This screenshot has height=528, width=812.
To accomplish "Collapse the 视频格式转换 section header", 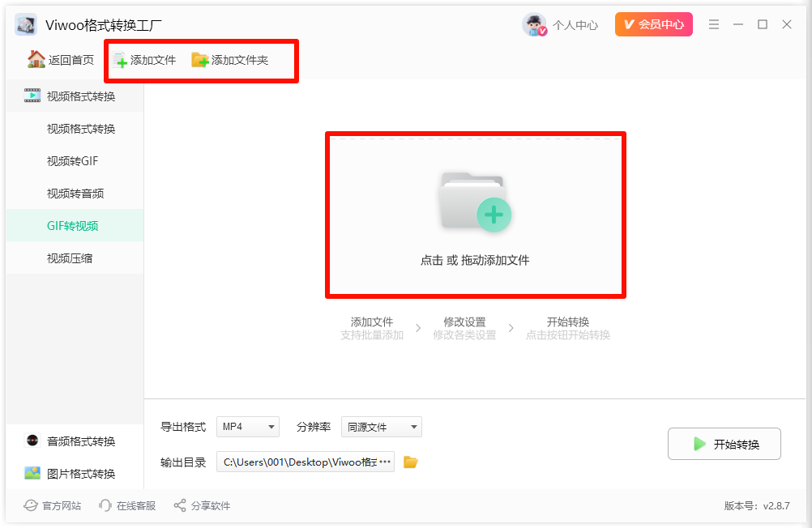I will [x=75, y=96].
